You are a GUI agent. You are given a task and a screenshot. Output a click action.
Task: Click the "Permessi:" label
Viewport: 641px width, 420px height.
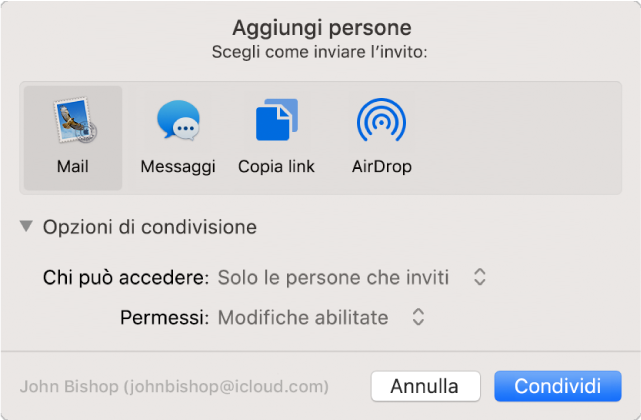coord(165,318)
